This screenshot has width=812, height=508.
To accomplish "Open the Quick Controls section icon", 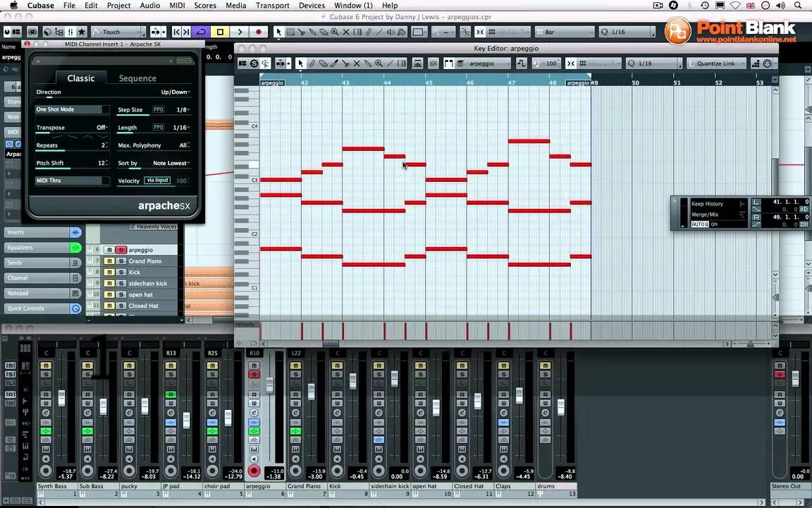I will (x=75, y=308).
